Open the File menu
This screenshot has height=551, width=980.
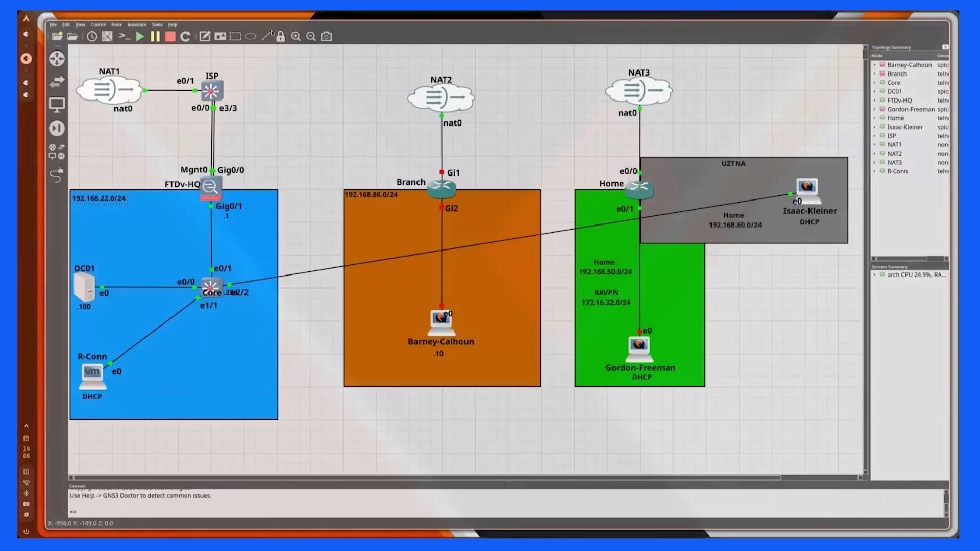(x=53, y=24)
